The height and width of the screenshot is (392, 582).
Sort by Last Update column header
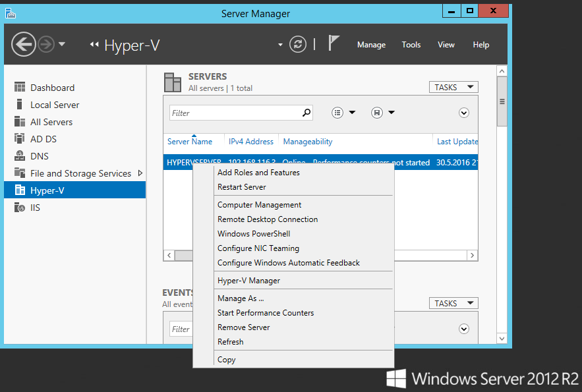coord(457,142)
